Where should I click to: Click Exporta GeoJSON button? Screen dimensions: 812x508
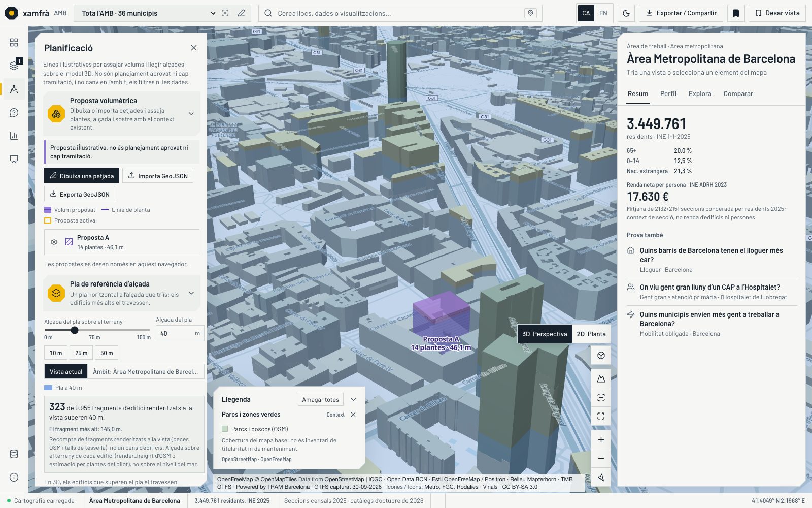80,194
